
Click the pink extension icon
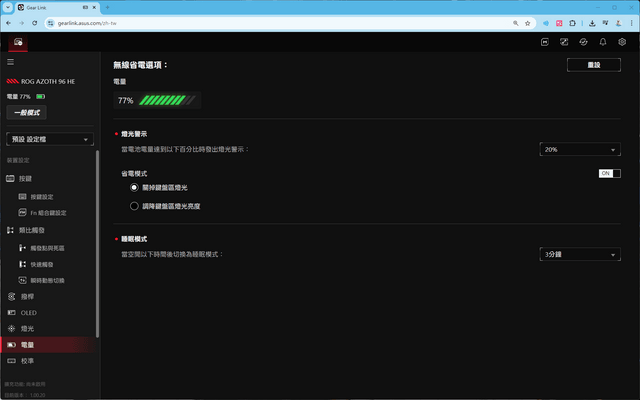click(x=559, y=23)
